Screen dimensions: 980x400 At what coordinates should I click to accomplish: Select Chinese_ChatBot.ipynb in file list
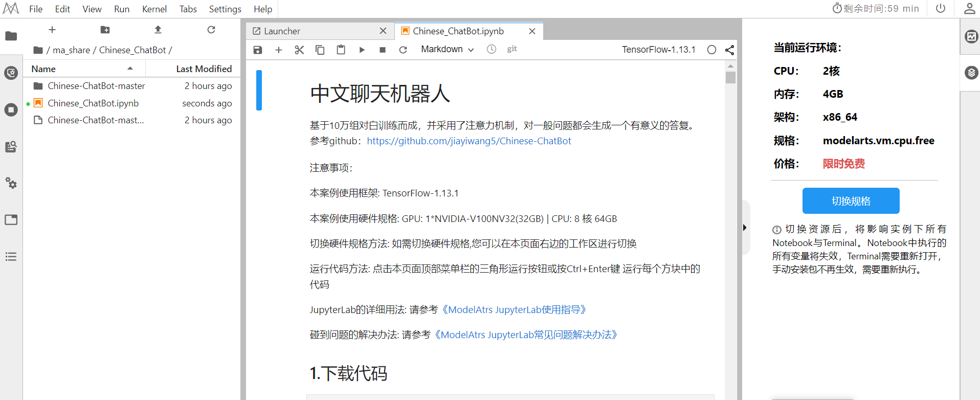point(132,103)
